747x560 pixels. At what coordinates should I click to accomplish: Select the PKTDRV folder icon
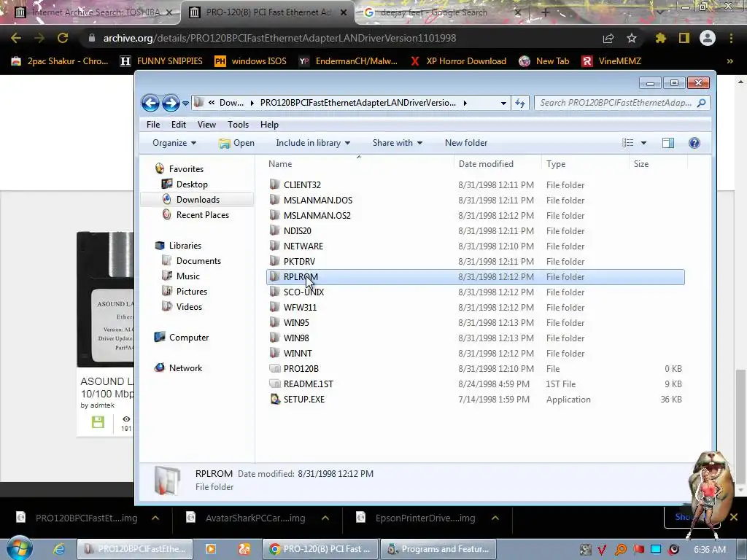[274, 261]
